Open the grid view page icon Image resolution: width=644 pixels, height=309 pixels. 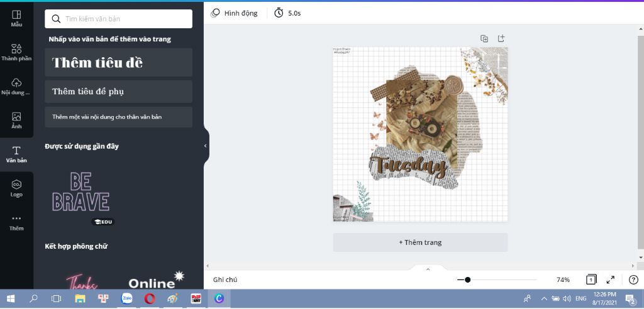(x=591, y=280)
